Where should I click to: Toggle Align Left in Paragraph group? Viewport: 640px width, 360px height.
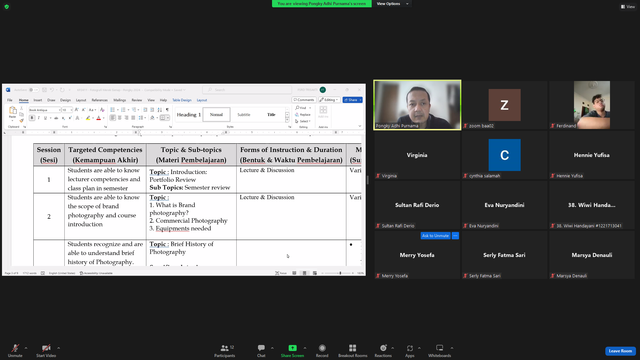[112, 118]
